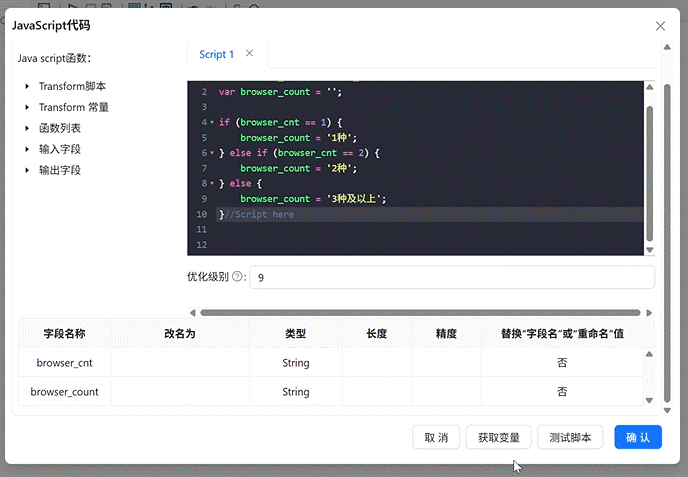Screen dimensions: 688x477
Task: Click the 改名为 cell for browser_cnt
Action: coord(180,363)
